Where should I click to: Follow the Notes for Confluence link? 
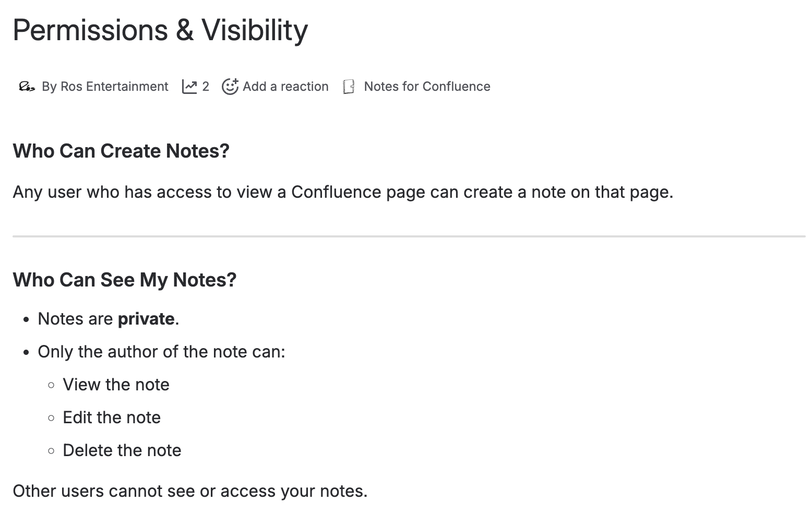tap(427, 86)
